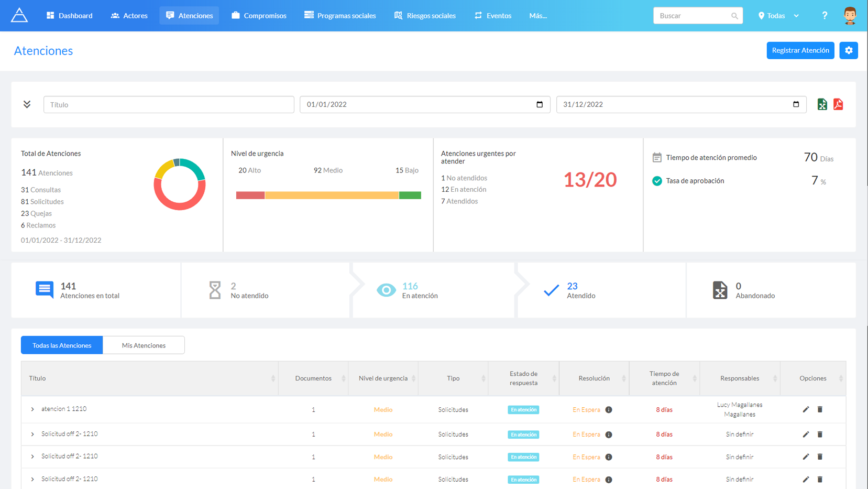Open the Dashboard menu

point(70,16)
